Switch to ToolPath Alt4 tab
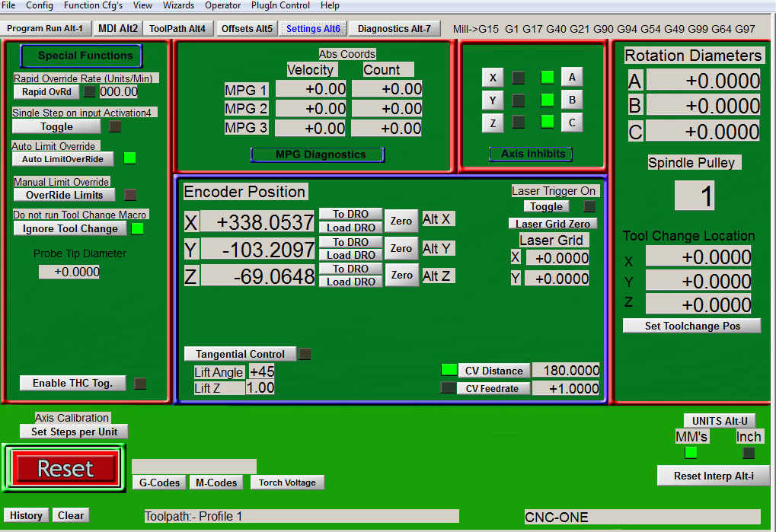This screenshot has width=776, height=532. 177,28
